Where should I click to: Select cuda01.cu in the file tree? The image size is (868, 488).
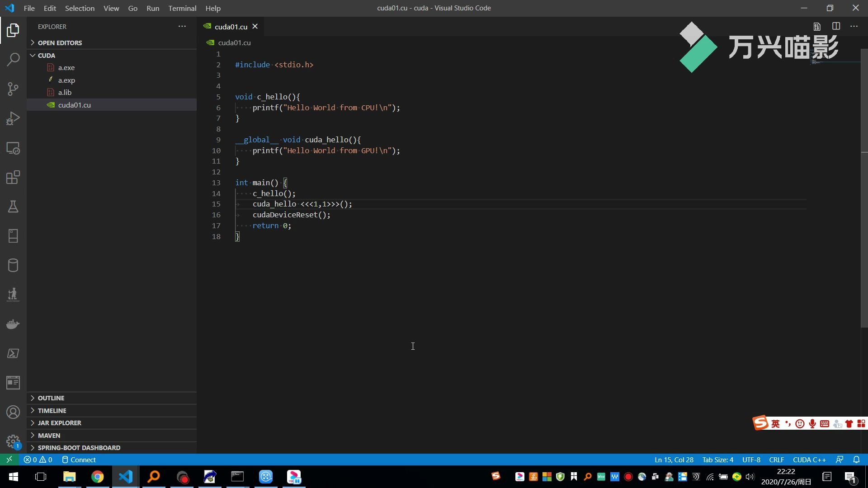[112, 105]
